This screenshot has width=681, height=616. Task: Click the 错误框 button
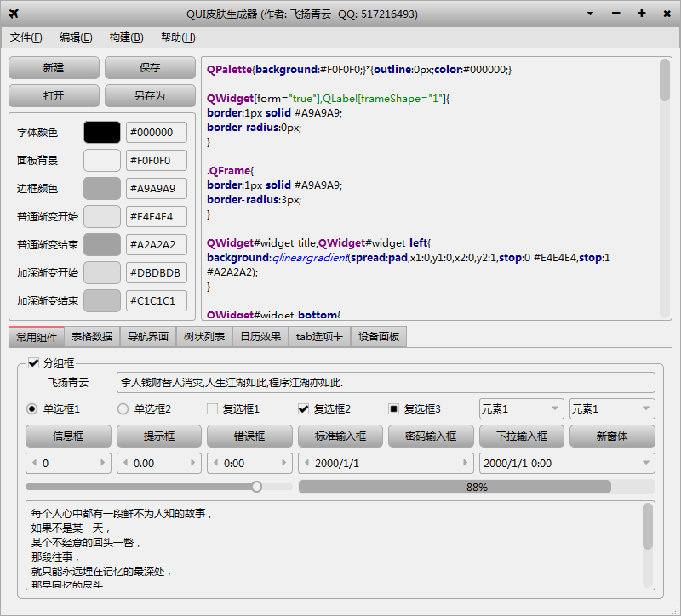pos(249,436)
